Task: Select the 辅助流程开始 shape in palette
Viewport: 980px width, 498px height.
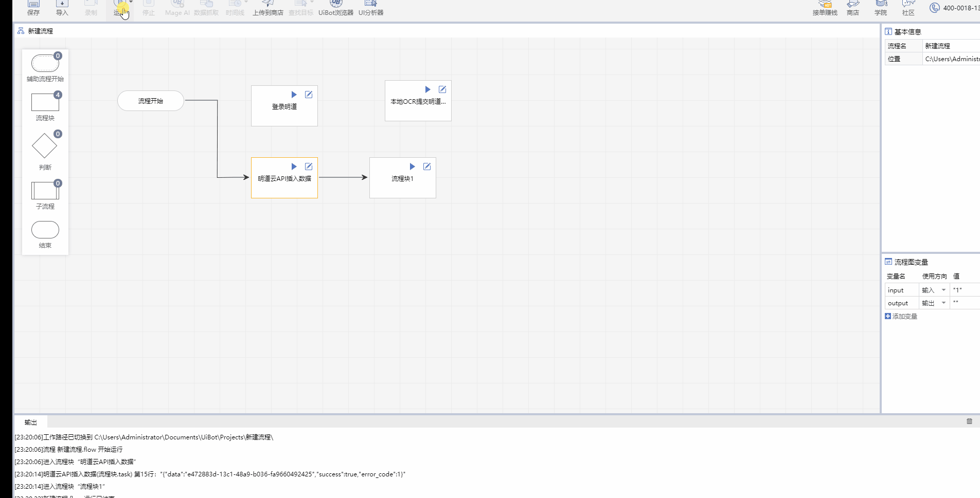Action: point(45,64)
